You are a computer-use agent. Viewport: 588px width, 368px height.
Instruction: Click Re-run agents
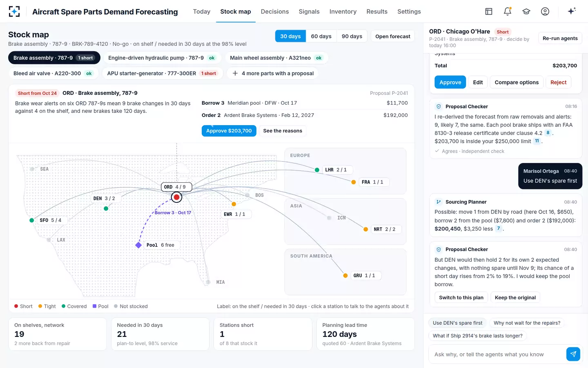click(x=560, y=38)
